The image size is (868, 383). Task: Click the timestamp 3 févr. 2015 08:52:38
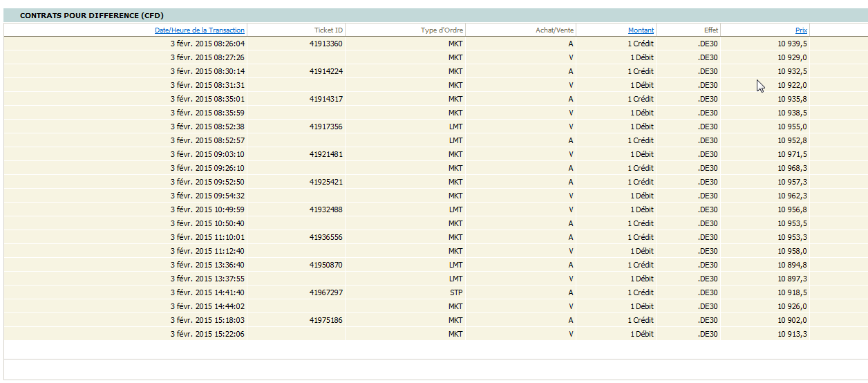point(207,127)
